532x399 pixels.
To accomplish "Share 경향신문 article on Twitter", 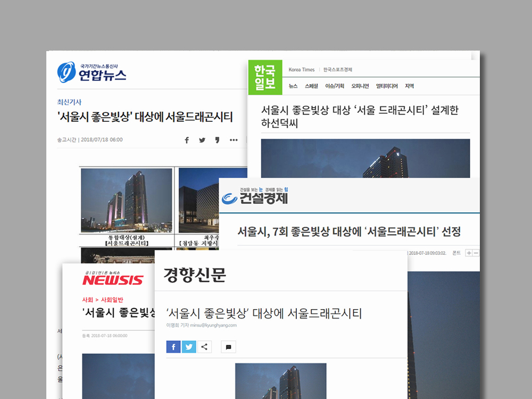I will pos(189,347).
